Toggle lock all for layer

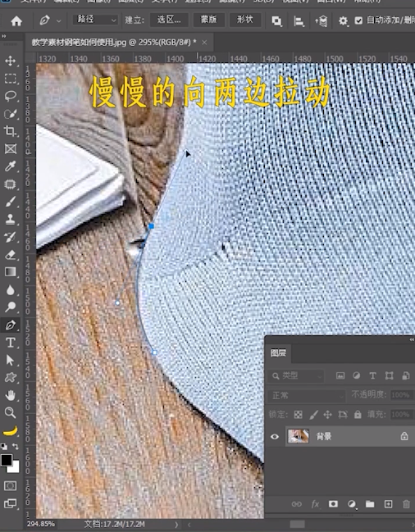[x=358, y=414]
